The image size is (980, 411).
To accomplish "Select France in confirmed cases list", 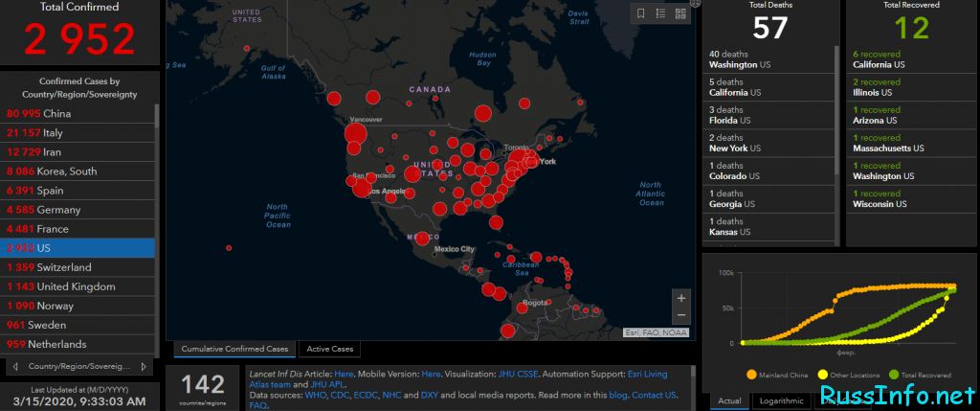I will pyautogui.click(x=78, y=229).
